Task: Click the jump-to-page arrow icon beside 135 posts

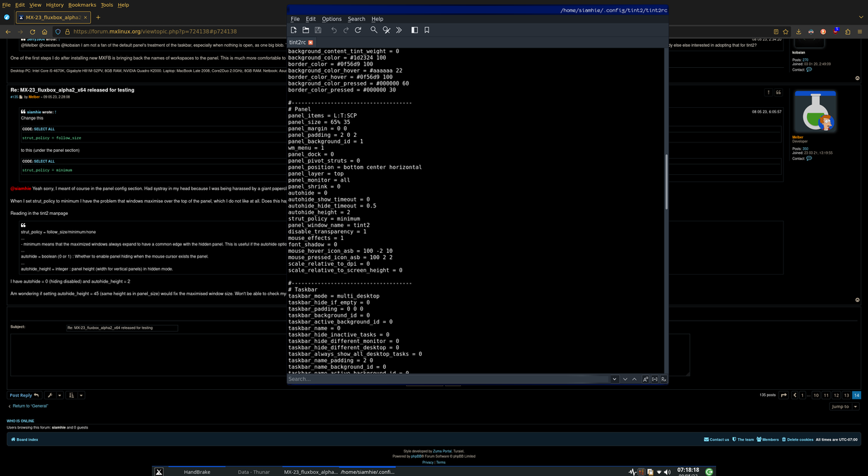Action: tap(784, 395)
